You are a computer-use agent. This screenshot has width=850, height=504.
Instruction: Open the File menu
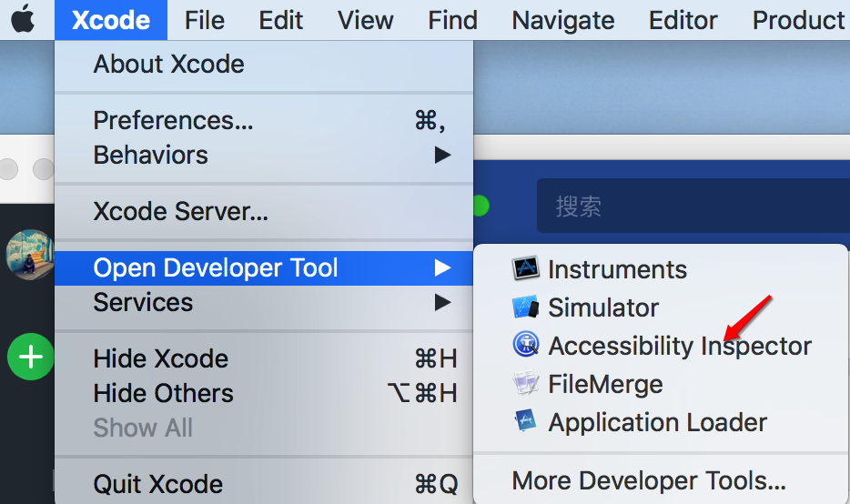(x=205, y=20)
